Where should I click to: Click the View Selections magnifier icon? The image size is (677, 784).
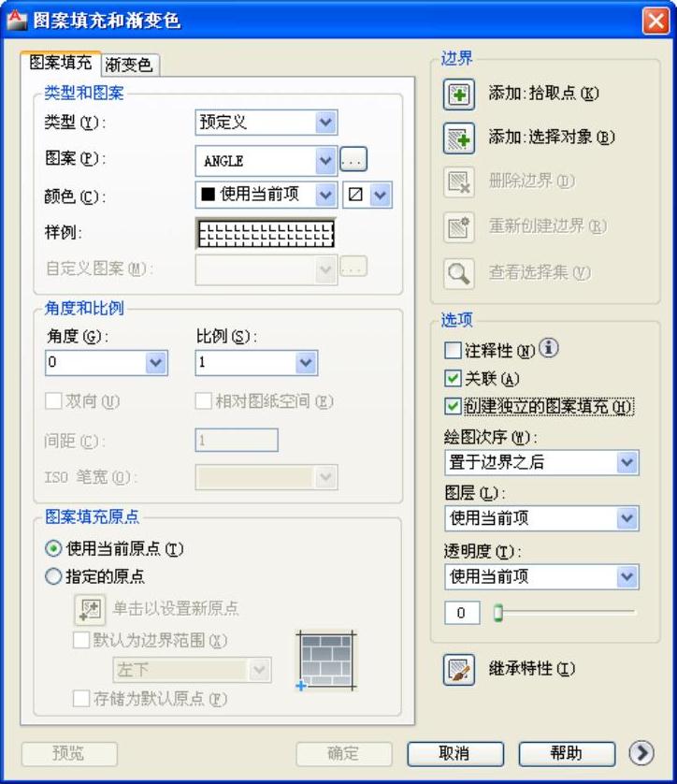(x=459, y=273)
